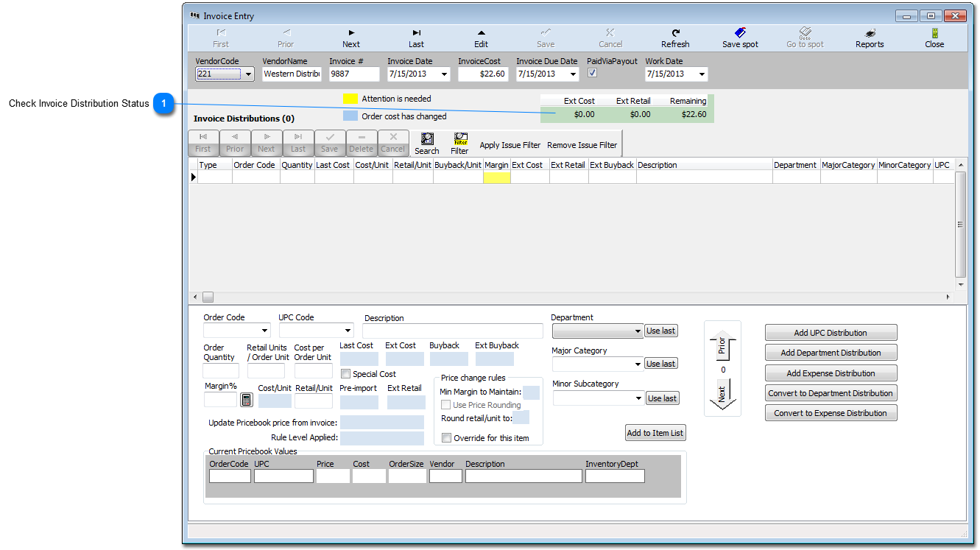Click Add UPC Distribution button
The width and height of the screenshot is (980, 550).
(x=831, y=333)
